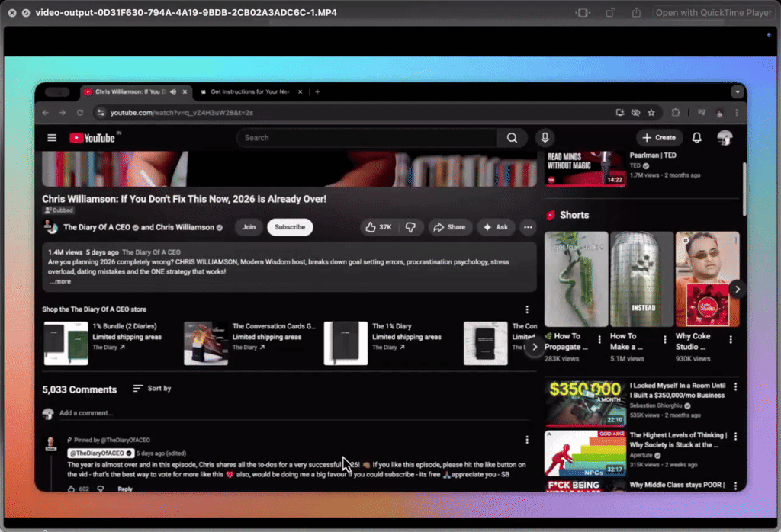Play Why Coke Studio short
Viewport: 781px width, 532px height.
pos(707,279)
